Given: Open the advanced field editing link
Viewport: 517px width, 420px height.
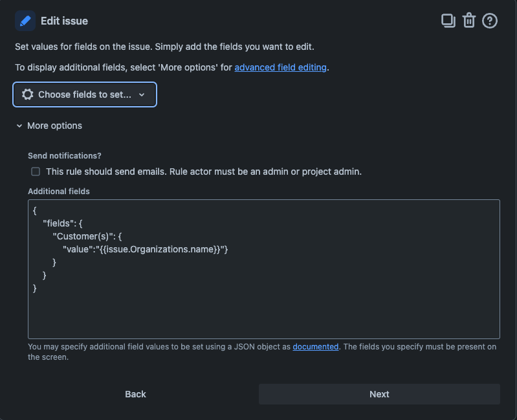Looking at the screenshot, I should 280,67.
